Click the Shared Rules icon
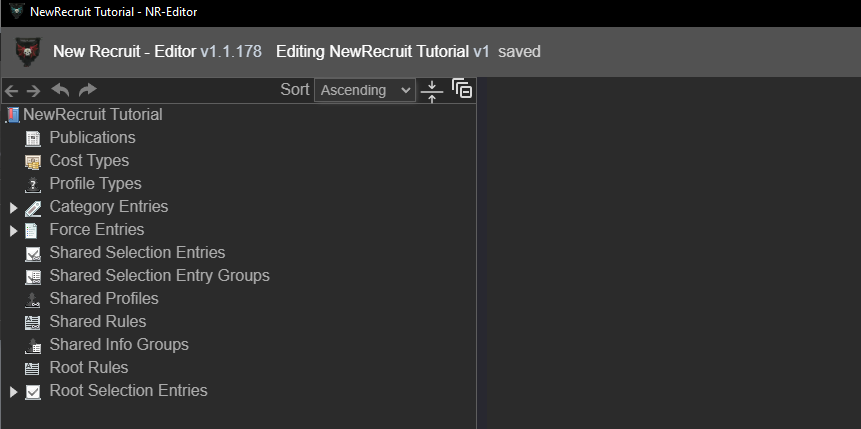The width and height of the screenshot is (861, 429). coord(33,323)
